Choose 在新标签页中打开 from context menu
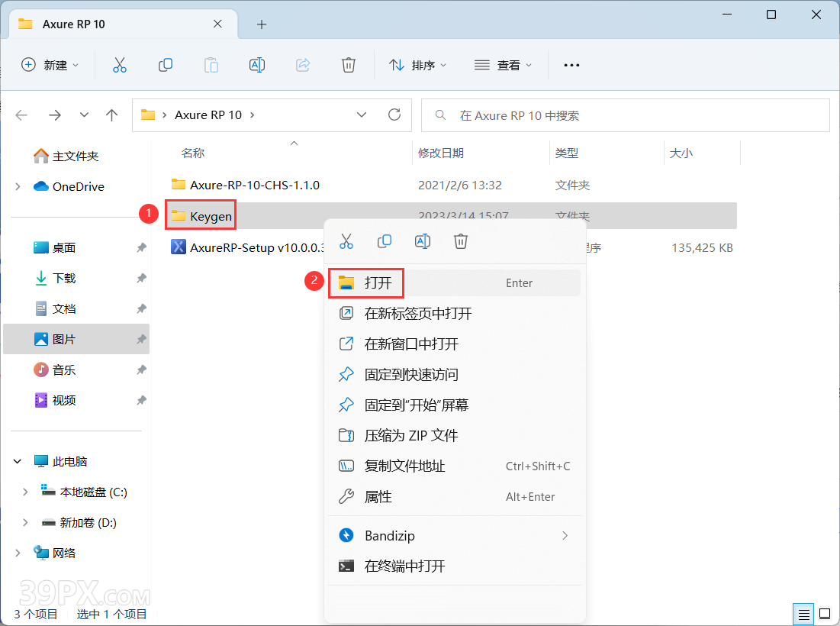Screen dimensions: 840x626 tap(454, 314)
